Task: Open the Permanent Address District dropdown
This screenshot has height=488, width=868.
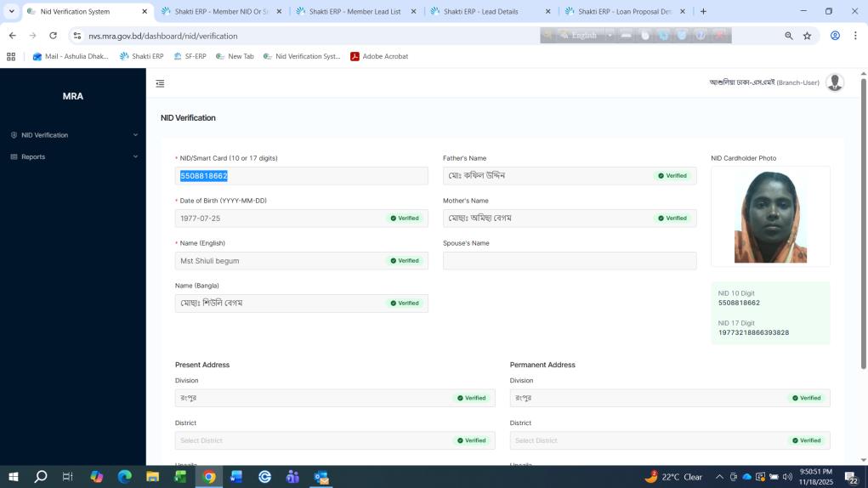Action: tap(650, 440)
